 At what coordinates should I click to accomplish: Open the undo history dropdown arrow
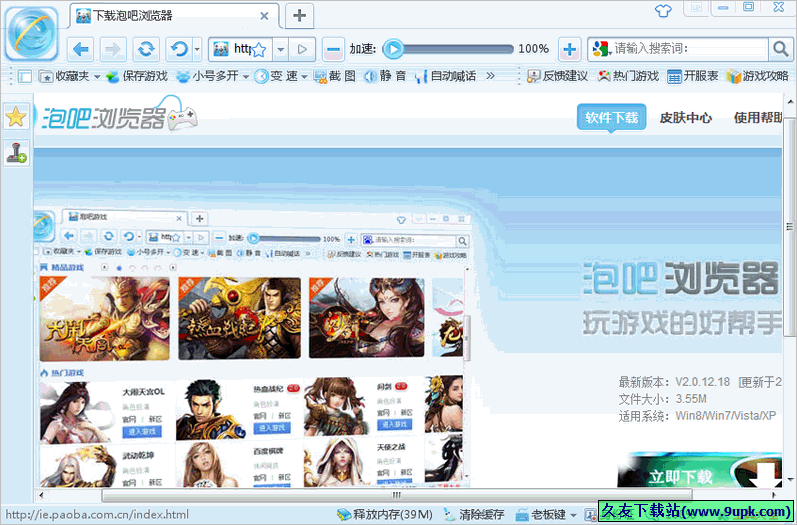tap(197, 49)
